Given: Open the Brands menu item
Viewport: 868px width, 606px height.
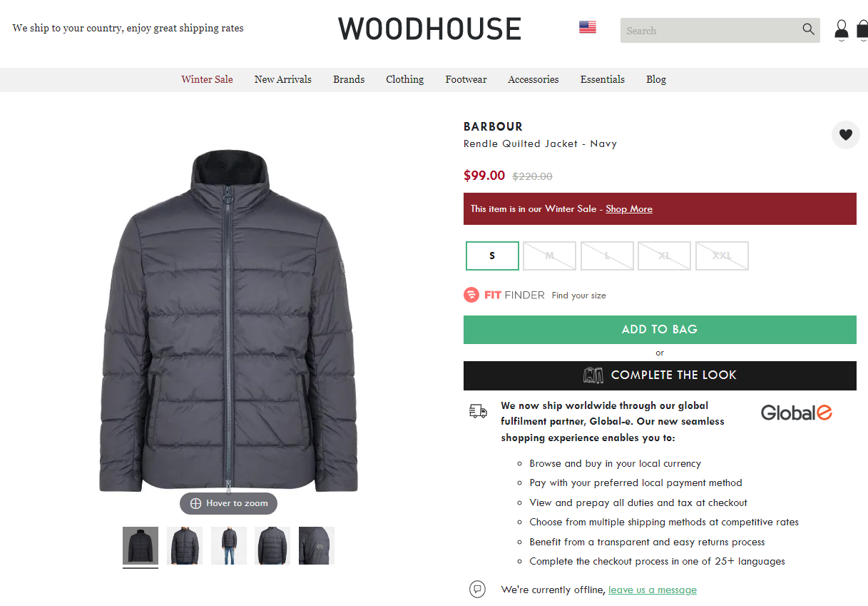Looking at the screenshot, I should tap(349, 79).
